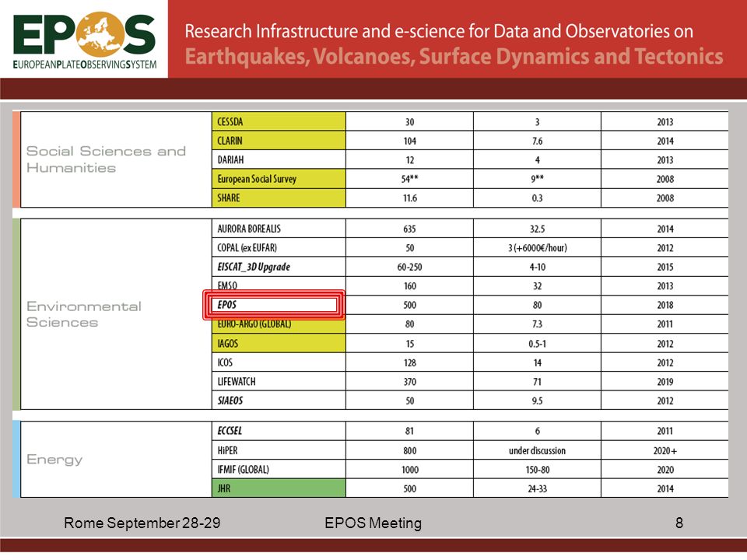Image resolution: width=747 pixels, height=560 pixels.
Task: Select the '60-250' cell in EISCAT_3D row
Action: [x=410, y=267]
